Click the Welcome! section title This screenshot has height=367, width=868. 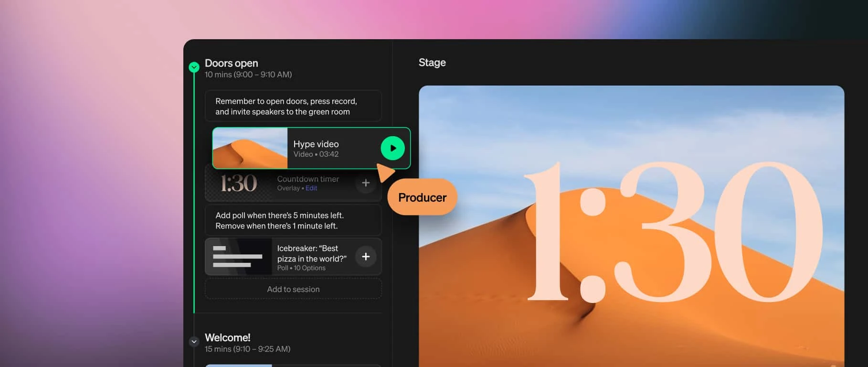point(227,337)
